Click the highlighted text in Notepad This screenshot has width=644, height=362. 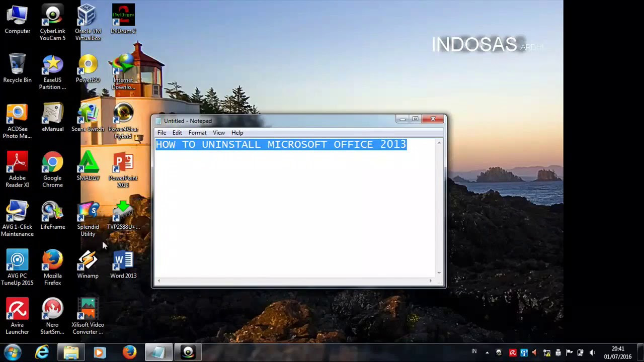click(x=281, y=144)
